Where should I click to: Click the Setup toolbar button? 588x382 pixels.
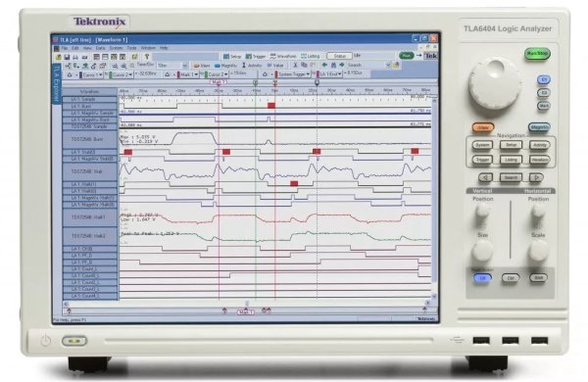(x=232, y=56)
